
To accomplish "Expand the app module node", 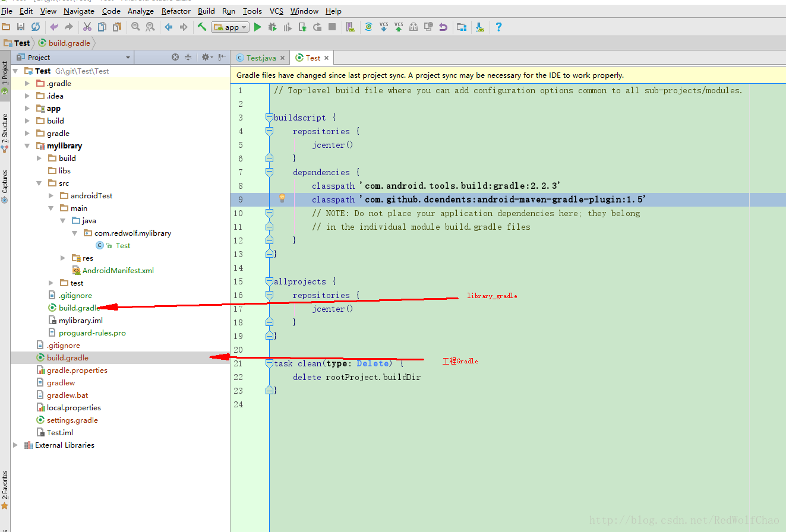I will point(27,108).
